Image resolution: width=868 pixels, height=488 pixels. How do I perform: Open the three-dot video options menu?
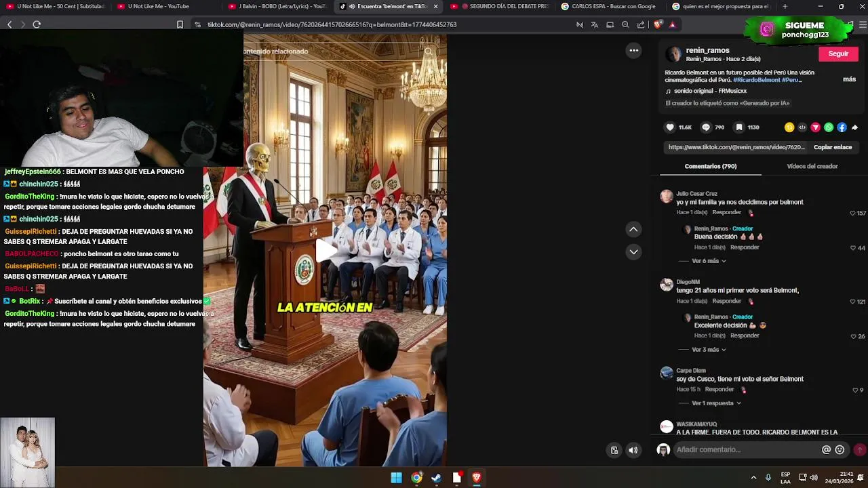click(633, 50)
